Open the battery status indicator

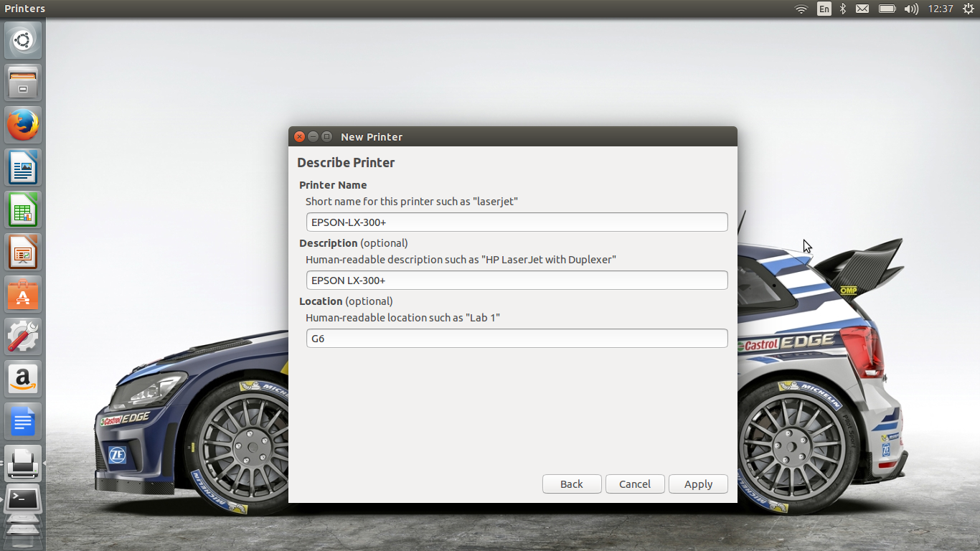(887, 9)
